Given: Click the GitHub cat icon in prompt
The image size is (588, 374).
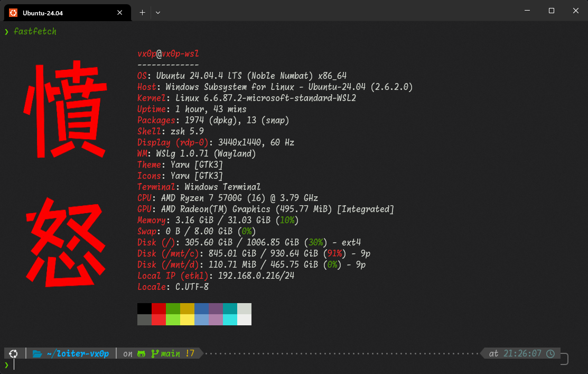Looking at the screenshot, I should point(142,354).
